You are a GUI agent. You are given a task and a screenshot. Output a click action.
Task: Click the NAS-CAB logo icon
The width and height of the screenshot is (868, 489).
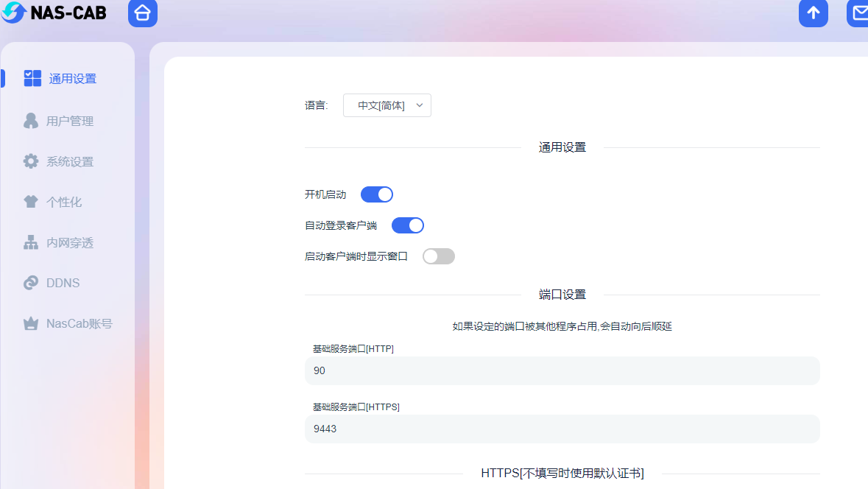(x=13, y=13)
